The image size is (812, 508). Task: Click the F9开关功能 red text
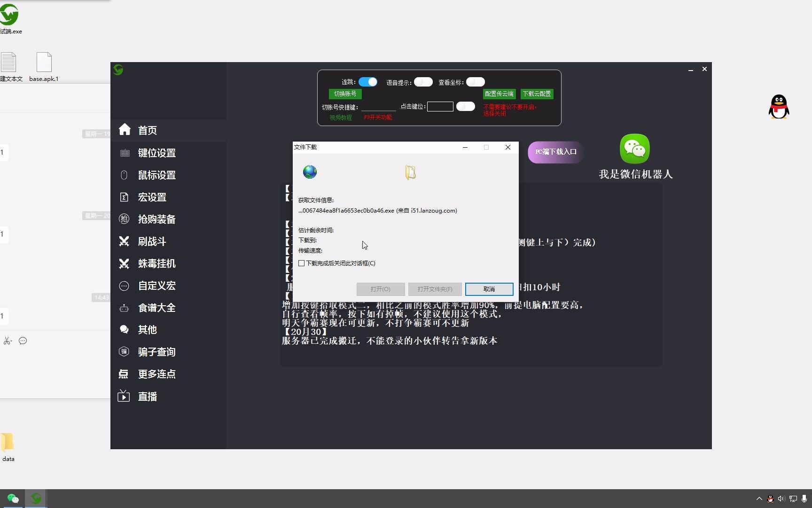[378, 118]
